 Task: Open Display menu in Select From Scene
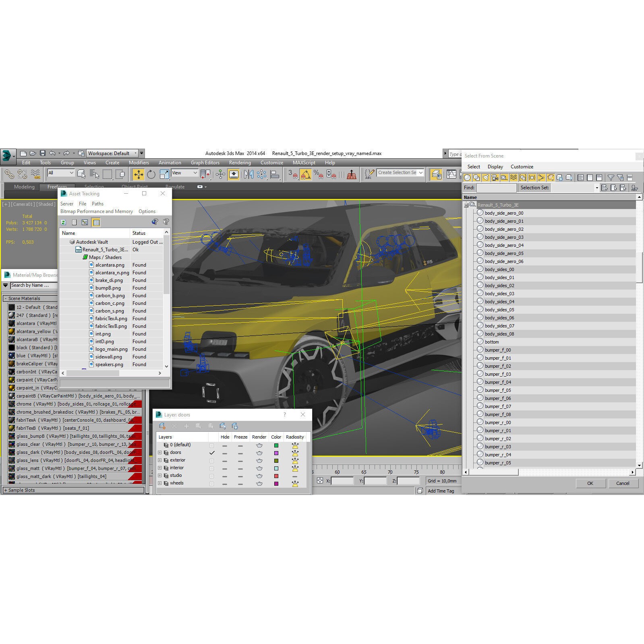[495, 167]
